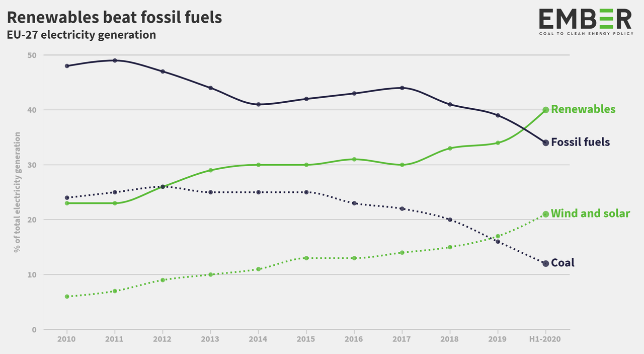Viewport: 644px width, 354px height.
Task: Click the EMBER logo
Action: pyautogui.click(x=585, y=22)
